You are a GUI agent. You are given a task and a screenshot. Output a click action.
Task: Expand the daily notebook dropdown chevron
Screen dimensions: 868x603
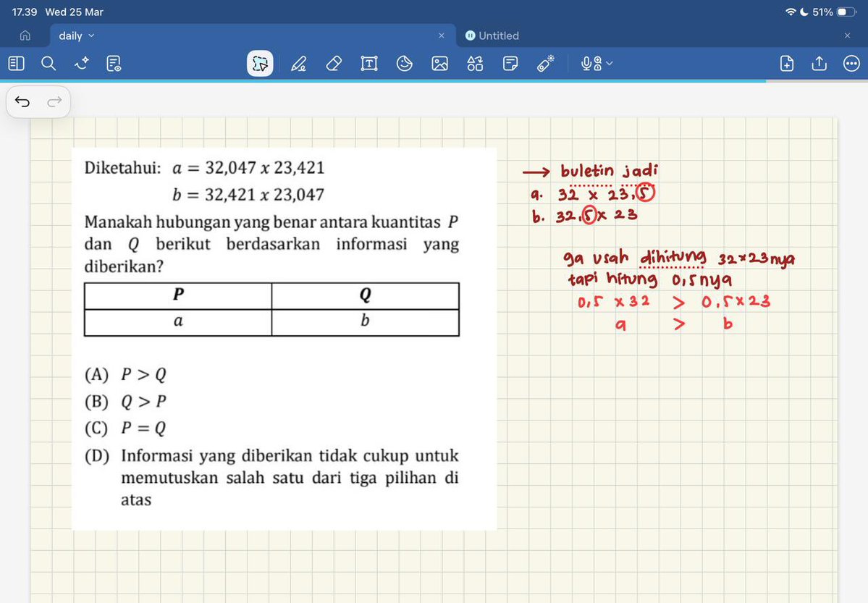tap(91, 35)
